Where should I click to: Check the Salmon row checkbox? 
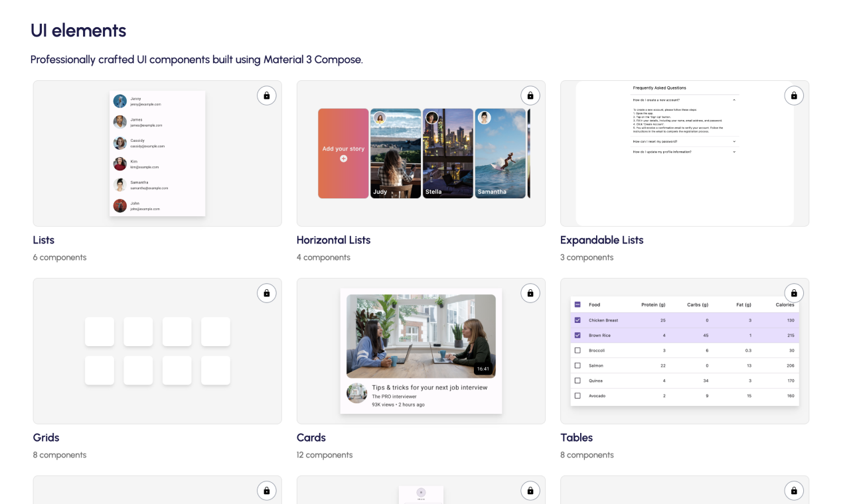point(577,365)
